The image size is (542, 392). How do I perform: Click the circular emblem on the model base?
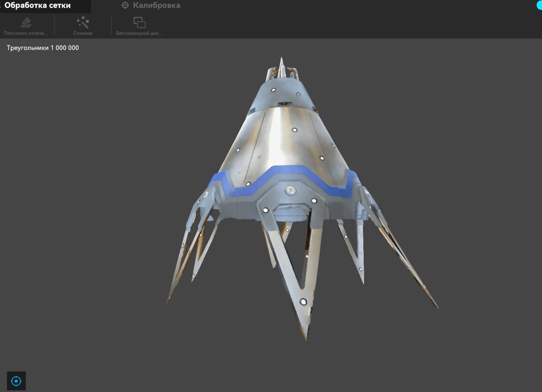click(290, 190)
